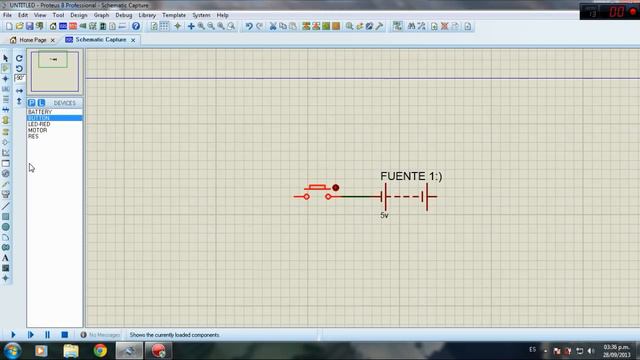Open the File menu
The height and width of the screenshot is (360, 640).
[7, 15]
